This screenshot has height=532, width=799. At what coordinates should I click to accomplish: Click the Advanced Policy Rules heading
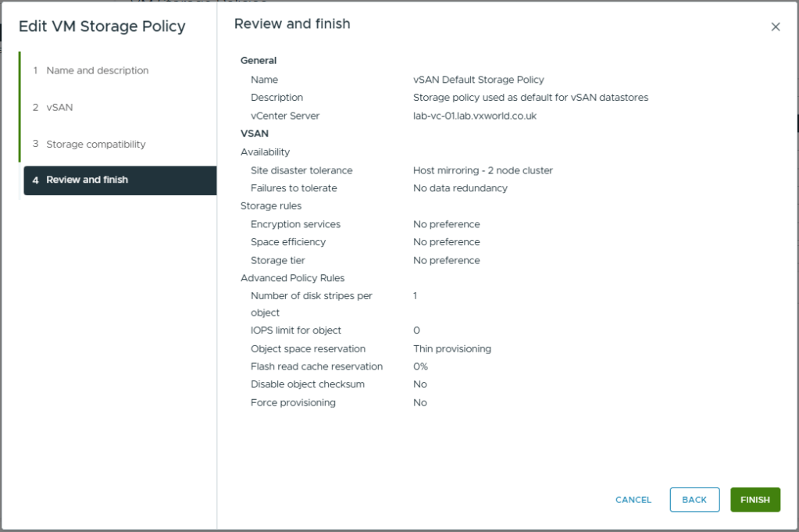(x=292, y=278)
